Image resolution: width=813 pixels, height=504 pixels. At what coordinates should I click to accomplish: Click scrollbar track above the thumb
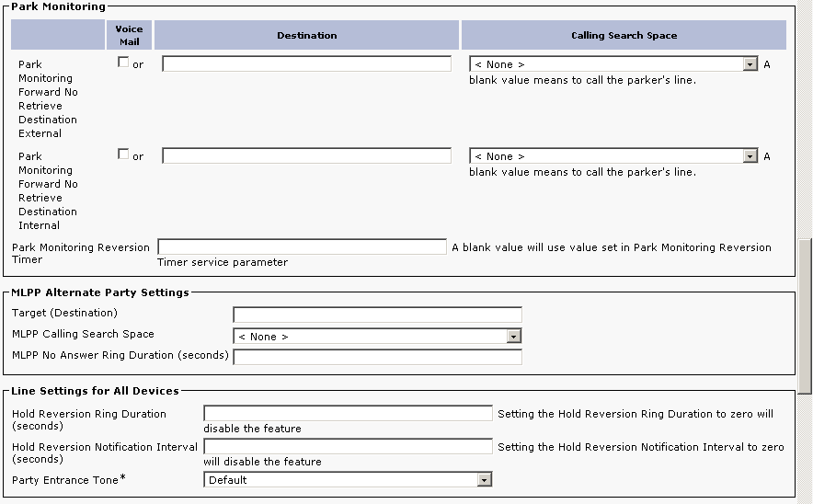click(x=805, y=120)
